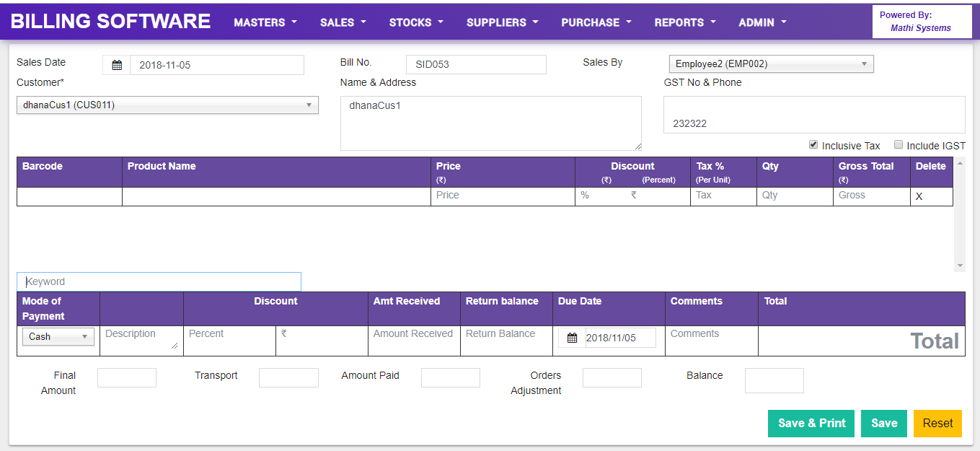Screen dimensions: 980x451
Task: Change the Mode of Payment dropdown
Action: coord(58,336)
